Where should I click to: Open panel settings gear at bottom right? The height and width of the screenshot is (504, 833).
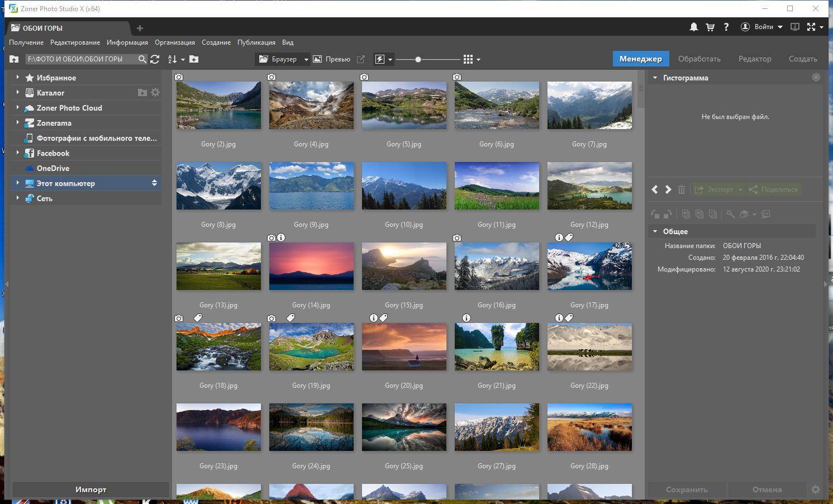(816, 489)
